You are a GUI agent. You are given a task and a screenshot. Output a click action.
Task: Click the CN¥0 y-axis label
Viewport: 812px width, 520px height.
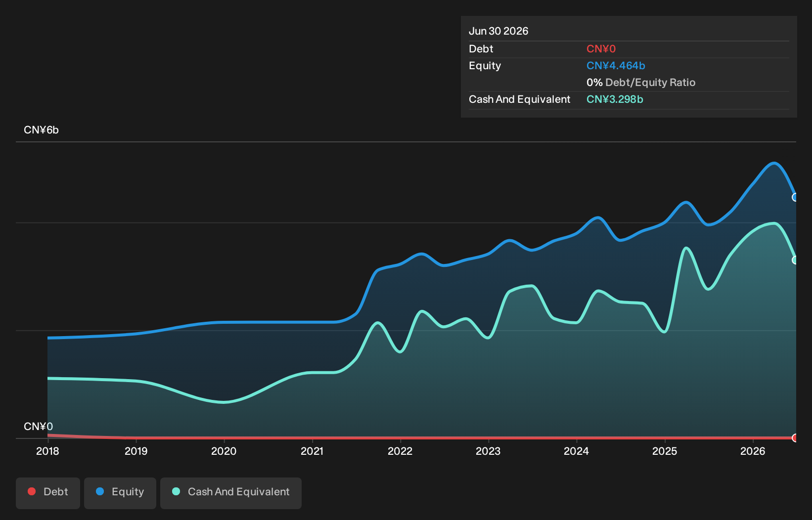pyautogui.click(x=39, y=427)
